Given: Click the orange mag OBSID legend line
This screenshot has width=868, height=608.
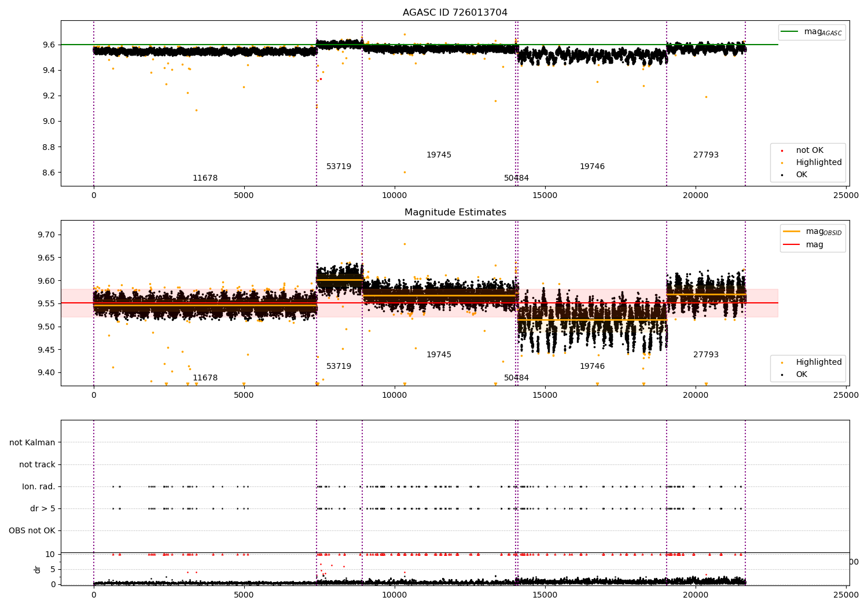Looking at the screenshot, I should [792, 232].
